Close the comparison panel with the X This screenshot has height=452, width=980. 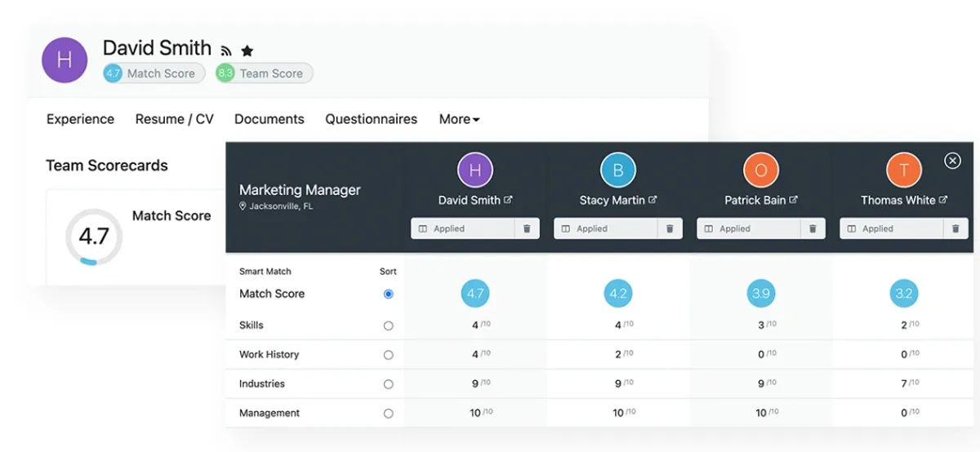pyautogui.click(x=952, y=161)
